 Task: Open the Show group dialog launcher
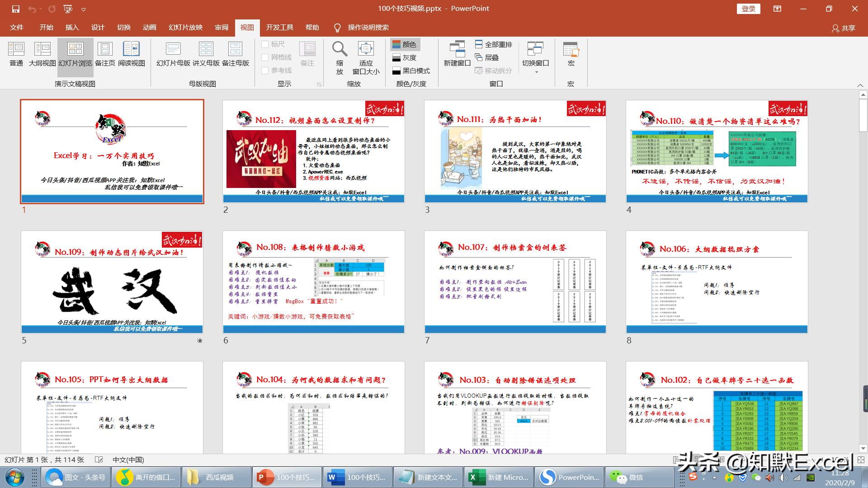319,84
